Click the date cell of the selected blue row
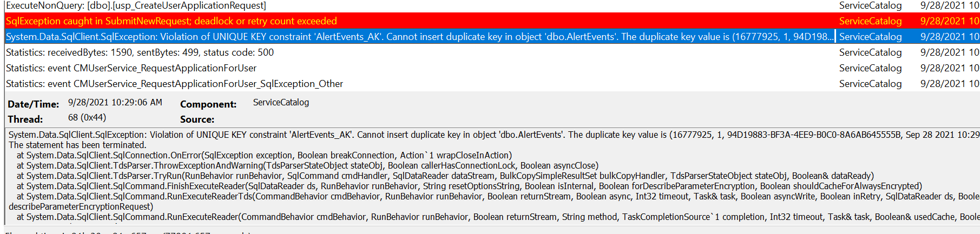Viewport: 980px width, 234px height. coord(949,37)
